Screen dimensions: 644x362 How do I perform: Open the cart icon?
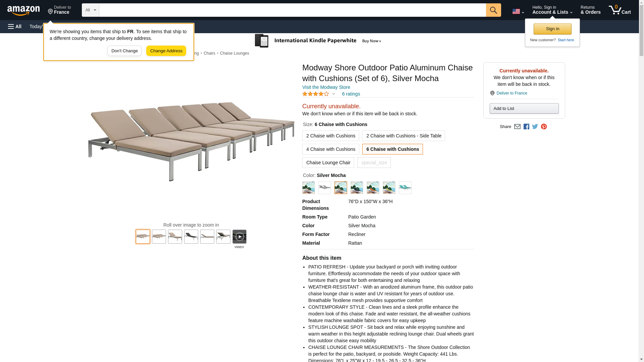pos(620,10)
